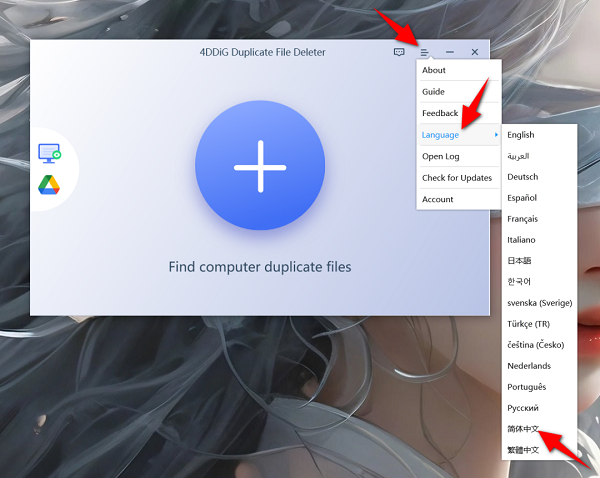Screen dimensions: 600x478
Task: Switch language to Português
Action: click(539, 387)
